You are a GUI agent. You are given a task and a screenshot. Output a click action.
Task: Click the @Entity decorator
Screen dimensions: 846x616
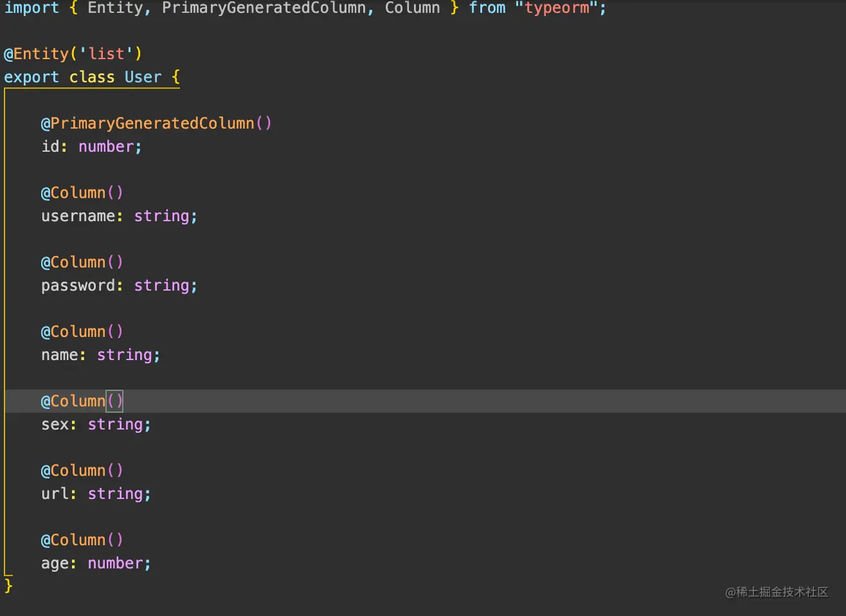36,53
